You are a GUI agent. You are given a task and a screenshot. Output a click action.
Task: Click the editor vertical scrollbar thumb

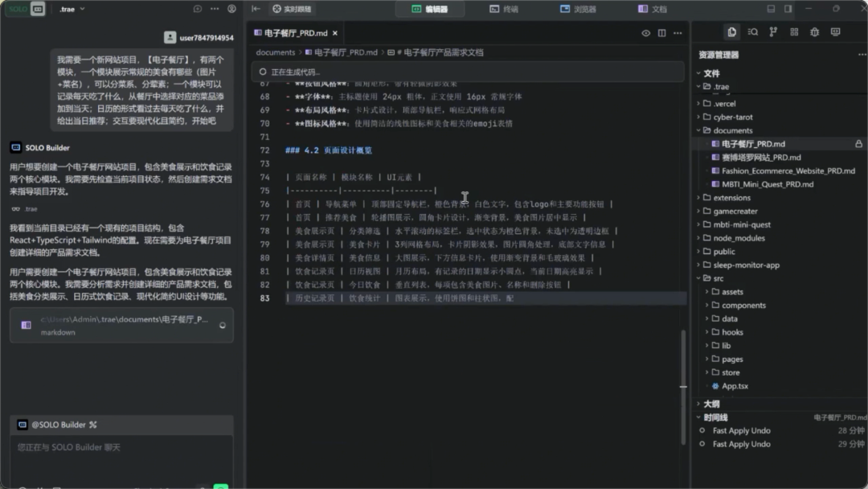(x=684, y=387)
